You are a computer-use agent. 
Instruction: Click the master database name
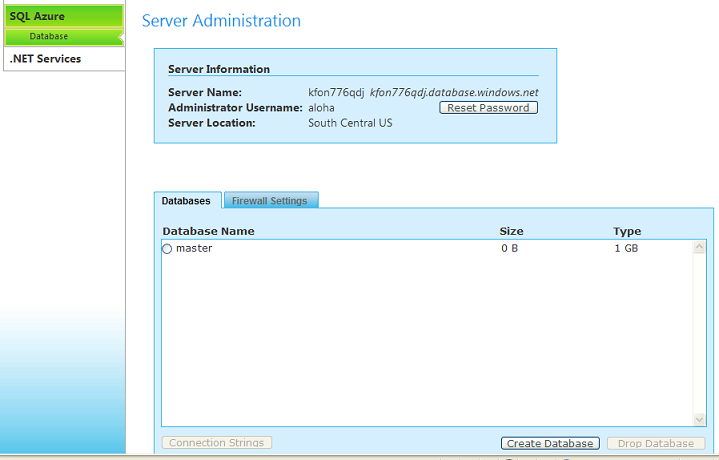pyautogui.click(x=194, y=248)
